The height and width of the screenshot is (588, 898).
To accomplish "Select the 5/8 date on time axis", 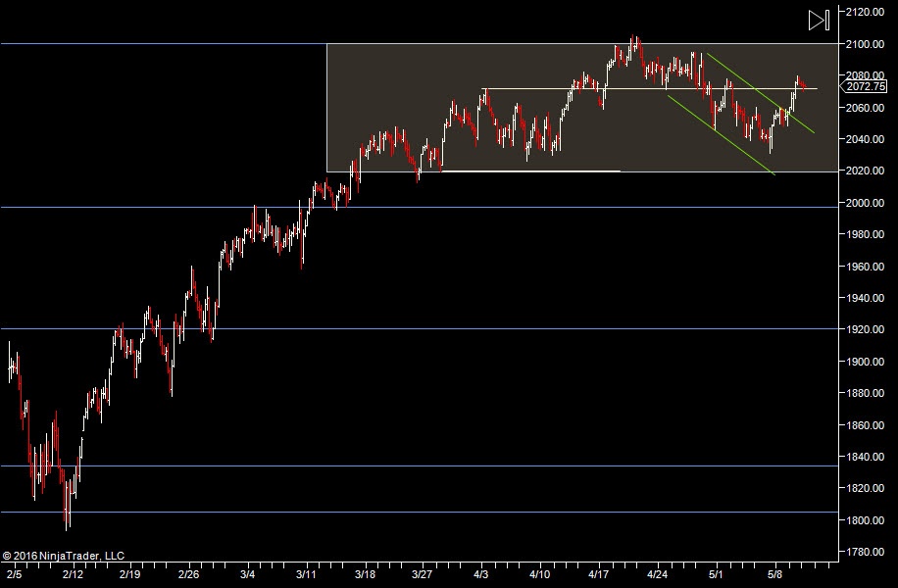I will coord(774,570).
